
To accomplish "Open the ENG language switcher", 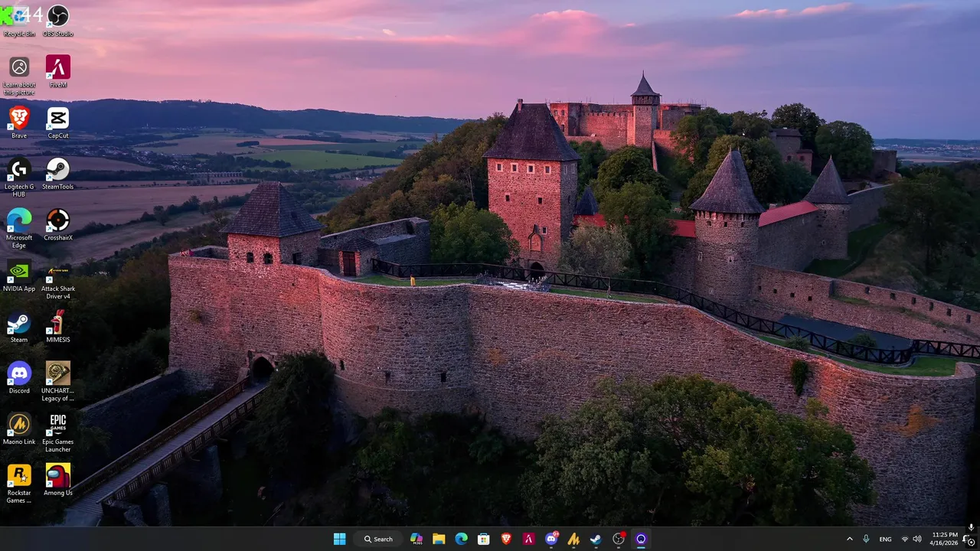I will (x=885, y=539).
